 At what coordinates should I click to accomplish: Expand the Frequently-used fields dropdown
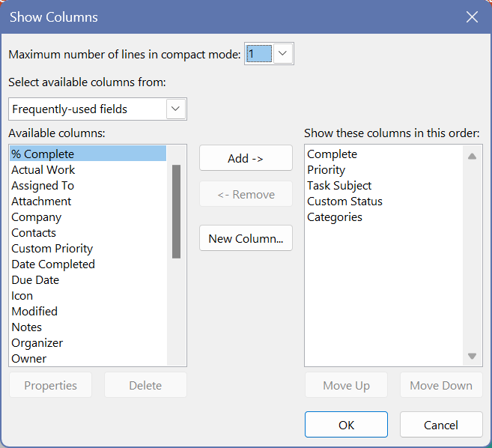[x=175, y=109]
